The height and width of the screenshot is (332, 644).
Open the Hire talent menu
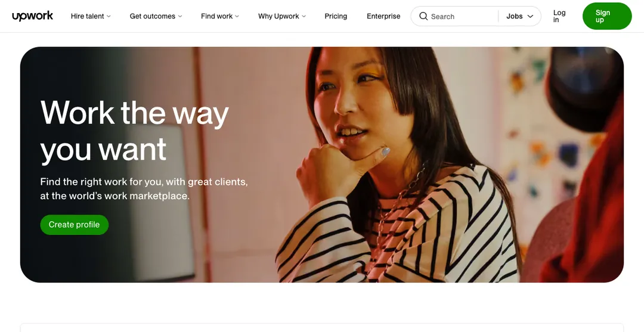pos(91,16)
